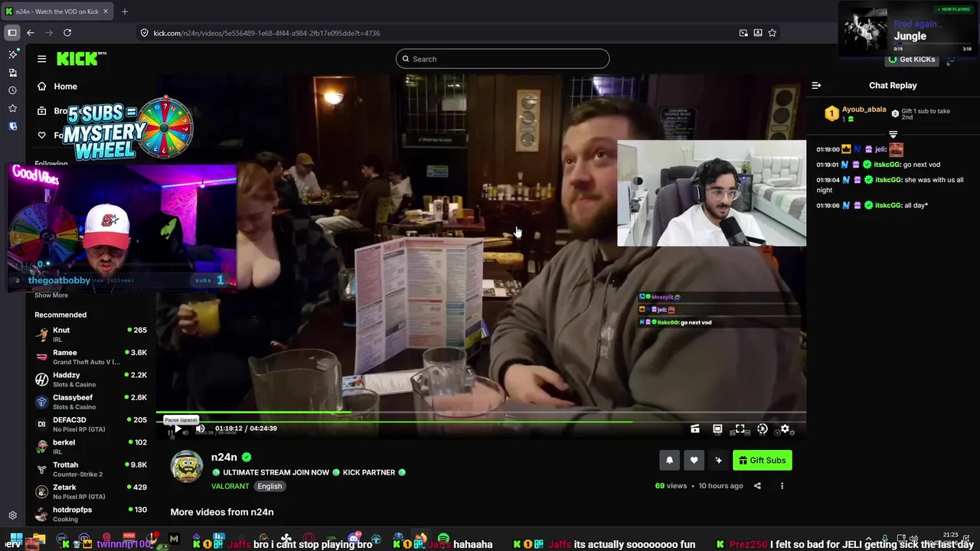Click the kick.com URL address bar
The height and width of the screenshot is (551, 980).
pyautogui.click(x=436, y=33)
